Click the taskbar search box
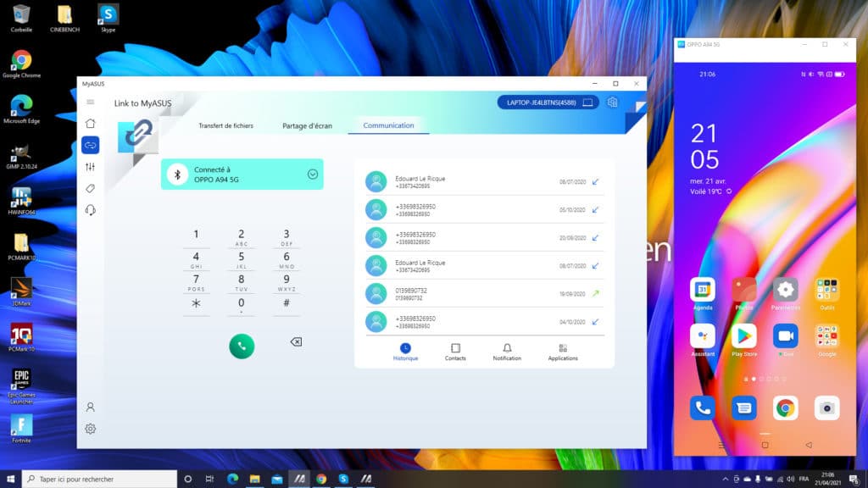868x488 pixels. click(x=100, y=480)
